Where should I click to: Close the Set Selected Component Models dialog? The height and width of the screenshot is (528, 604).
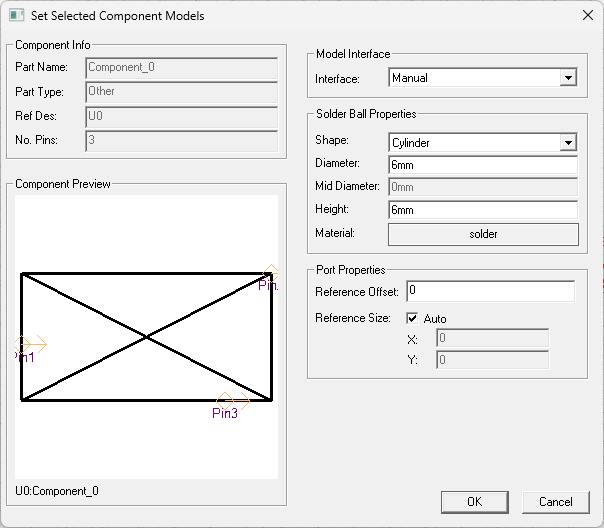[588, 15]
